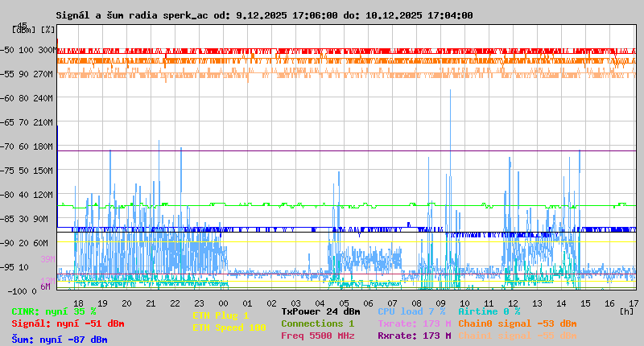Viewport: 644px width, 346px height.
Task: Click the '[dBm] [%]' axis unit label
Action: [33, 30]
